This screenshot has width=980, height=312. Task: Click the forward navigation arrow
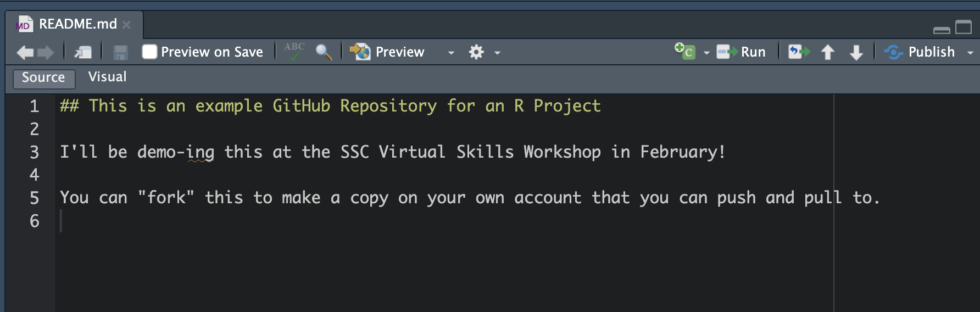pyautogui.click(x=46, y=52)
